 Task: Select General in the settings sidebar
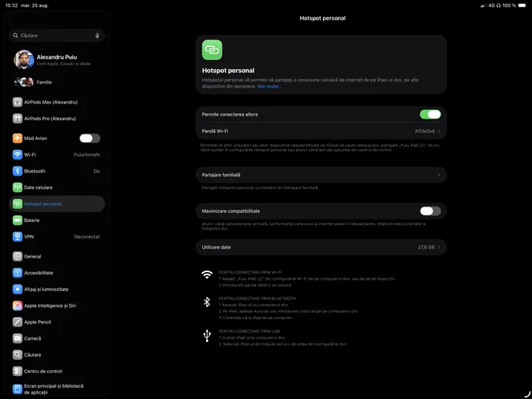[57, 257]
